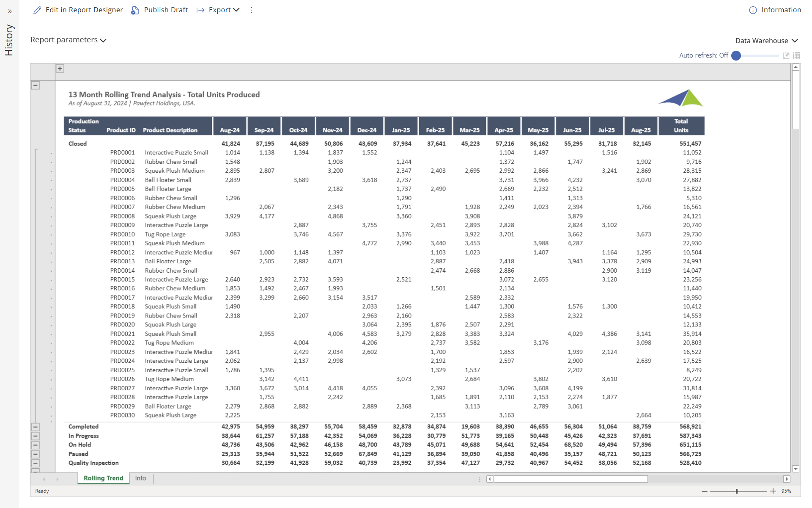Click the exit full-screen arrow icon beside Auto-refresh

[786, 55]
